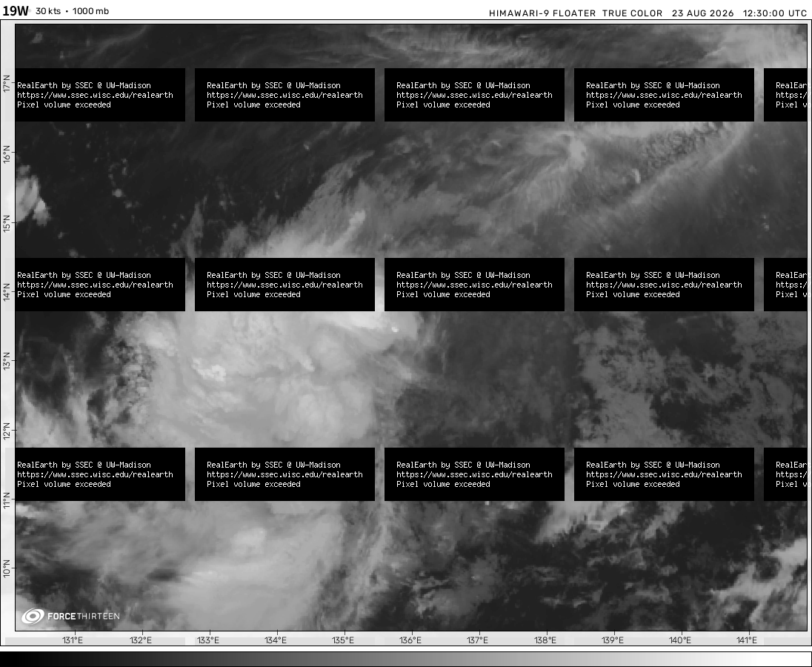This screenshot has height=667, width=812.
Task: Click the 14°N latitude label
Action: [7, 293]
